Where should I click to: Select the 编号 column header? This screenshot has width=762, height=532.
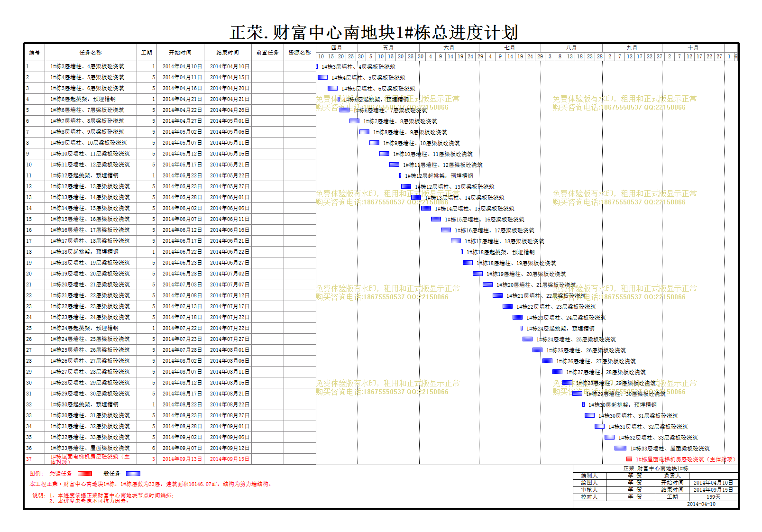pos(35,53)
